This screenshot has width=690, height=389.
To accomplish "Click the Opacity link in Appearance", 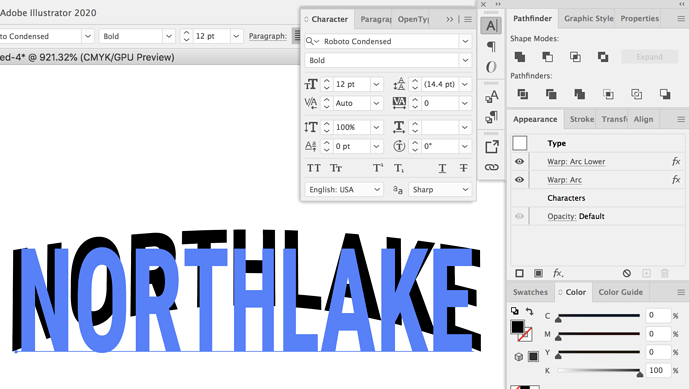I will (562, 216).
